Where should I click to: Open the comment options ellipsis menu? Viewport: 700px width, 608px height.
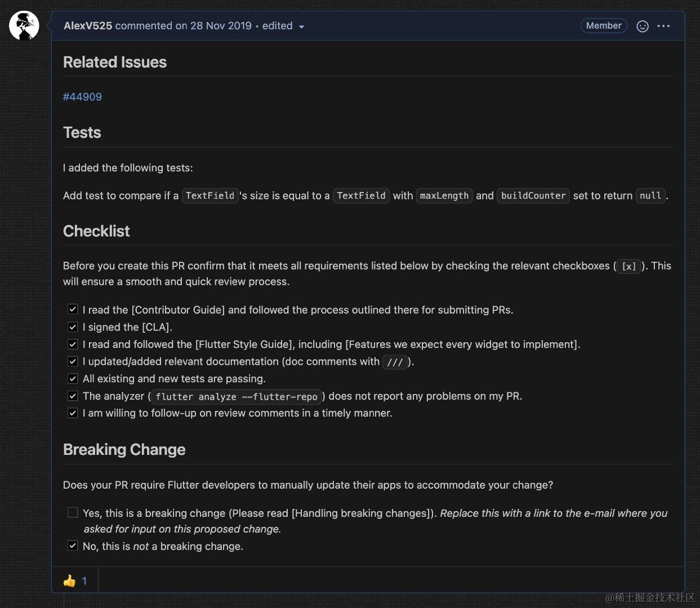(663, 26)
